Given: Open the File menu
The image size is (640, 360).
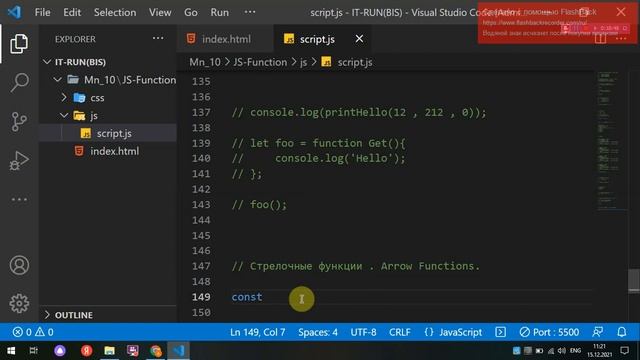Looking at the screenshot, I should coord(42,12).
